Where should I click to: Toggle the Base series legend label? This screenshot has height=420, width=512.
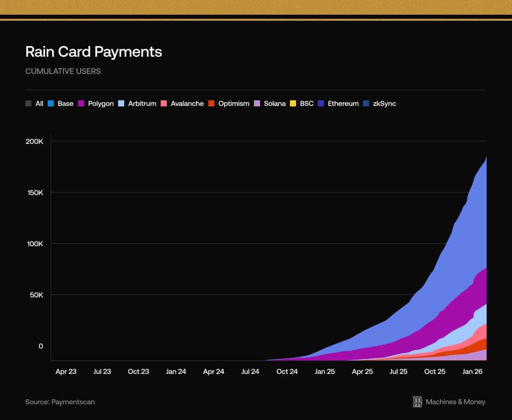point(65,103)
